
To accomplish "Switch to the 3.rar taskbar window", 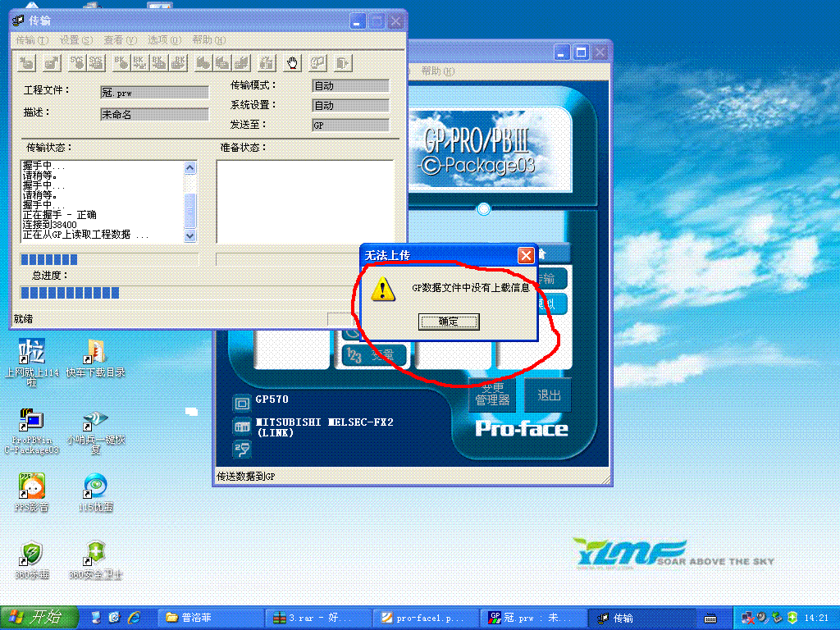I will coord(320,618).
